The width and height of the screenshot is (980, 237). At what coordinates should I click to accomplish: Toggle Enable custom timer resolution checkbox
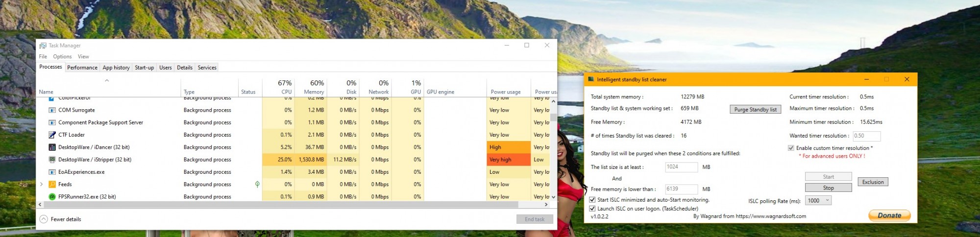[791, 148]
